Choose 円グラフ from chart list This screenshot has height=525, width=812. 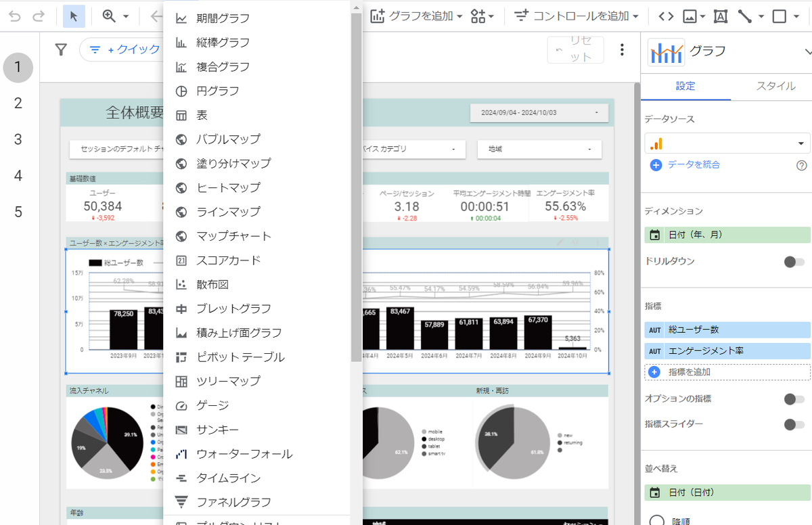(x=256, y=91)
